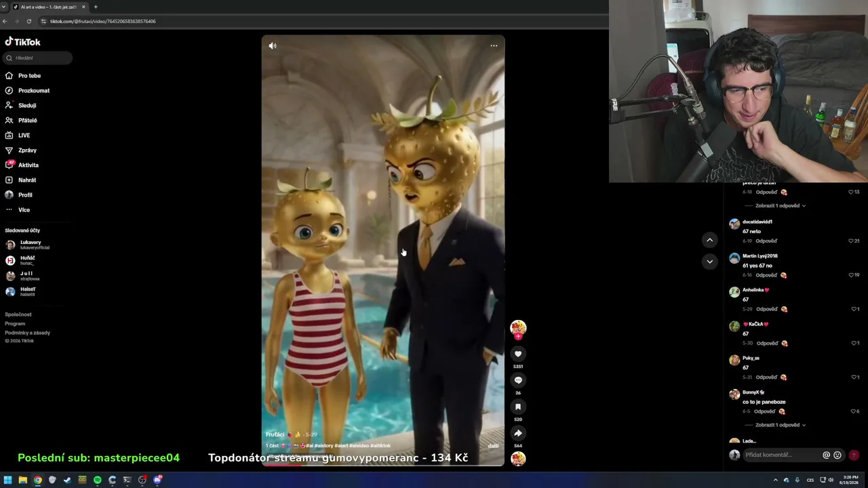Viewport: 868px width, 488px height.
Task: Open followed account HaiseT
Action: pos(20,291)
